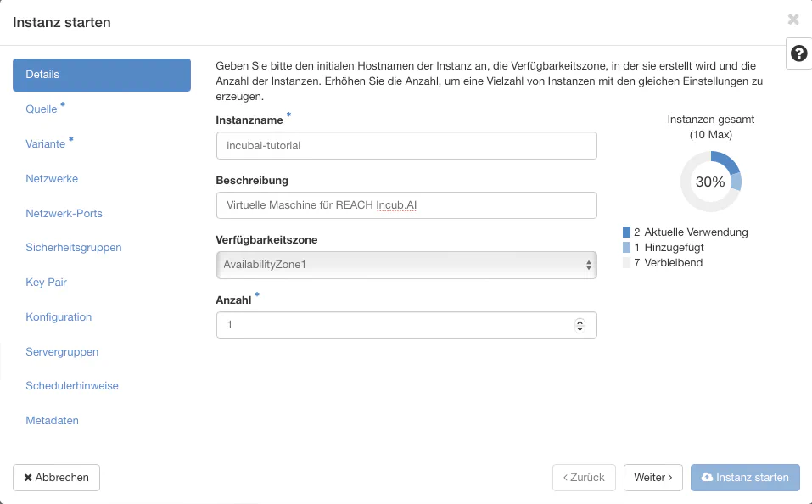Viewport: 812px width, 504px height.
Task: Click the 'Beschreibung' field label
Action: pos(252,180)
